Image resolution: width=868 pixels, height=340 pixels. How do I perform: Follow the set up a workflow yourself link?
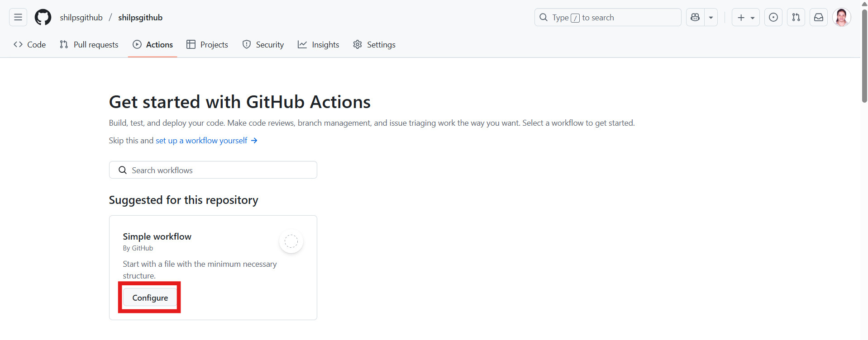point(206,141)
